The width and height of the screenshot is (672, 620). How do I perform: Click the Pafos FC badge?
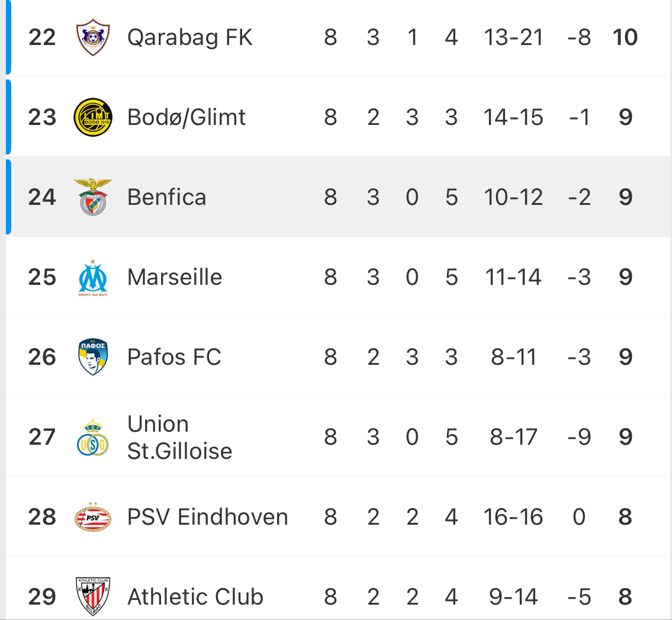coord(93,357)
